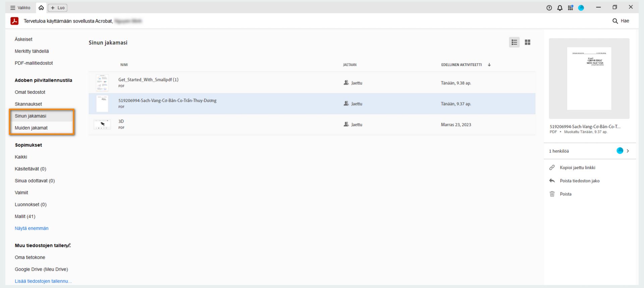Screen dimensions: 644x288
Task: Click the avatar beside 1 henkilöä
Action: tap(620, 151)
